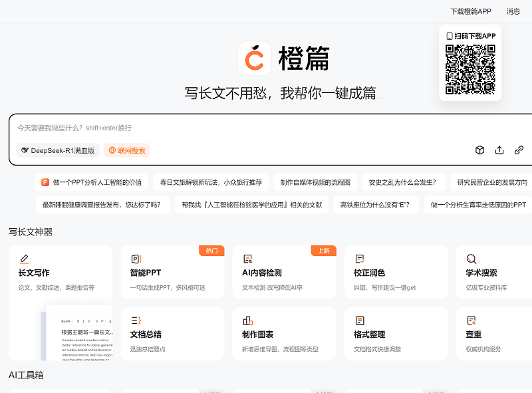This screenshot has height=393, width=532.
Task: Click the AI工具箱 section heading
Action: point(26,375)
